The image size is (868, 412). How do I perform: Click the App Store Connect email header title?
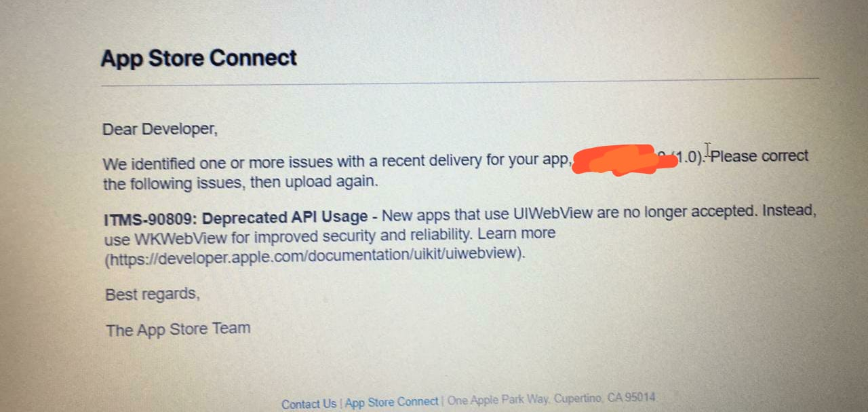(199, 58)
